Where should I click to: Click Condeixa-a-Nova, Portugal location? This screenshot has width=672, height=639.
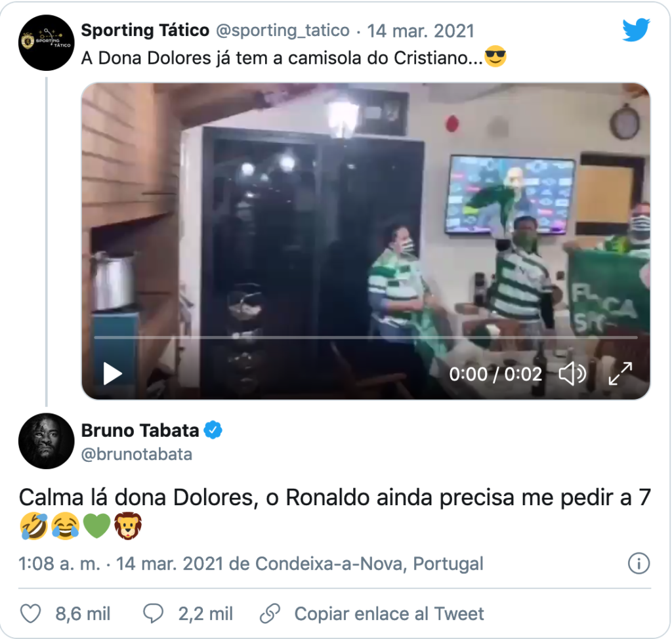coord(369,564)
